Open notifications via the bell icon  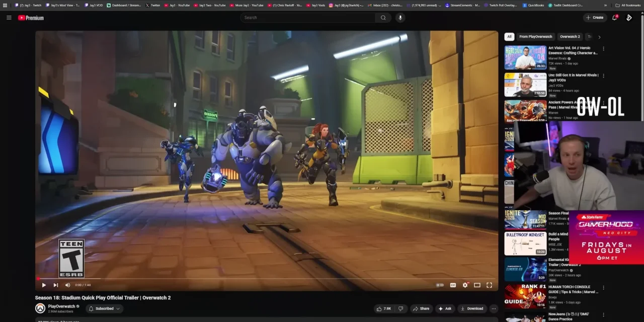[614, 18]
